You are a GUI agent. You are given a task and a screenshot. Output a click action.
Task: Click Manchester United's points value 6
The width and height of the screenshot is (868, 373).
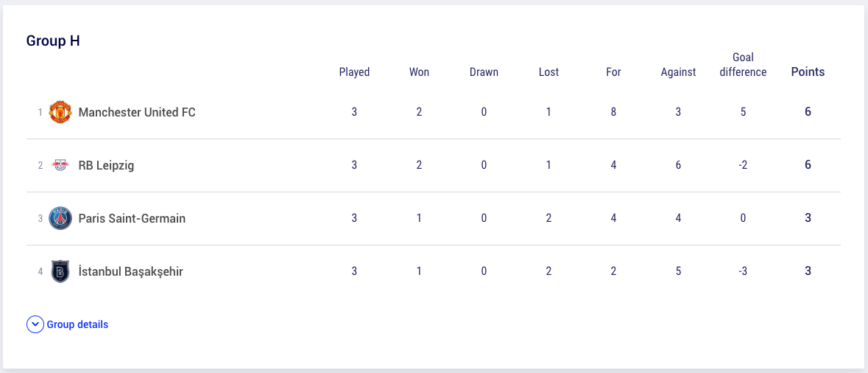click(x=808, y=112)
